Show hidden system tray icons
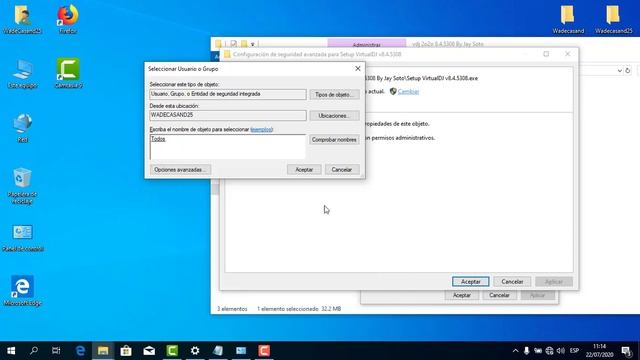 click(515, 351)
